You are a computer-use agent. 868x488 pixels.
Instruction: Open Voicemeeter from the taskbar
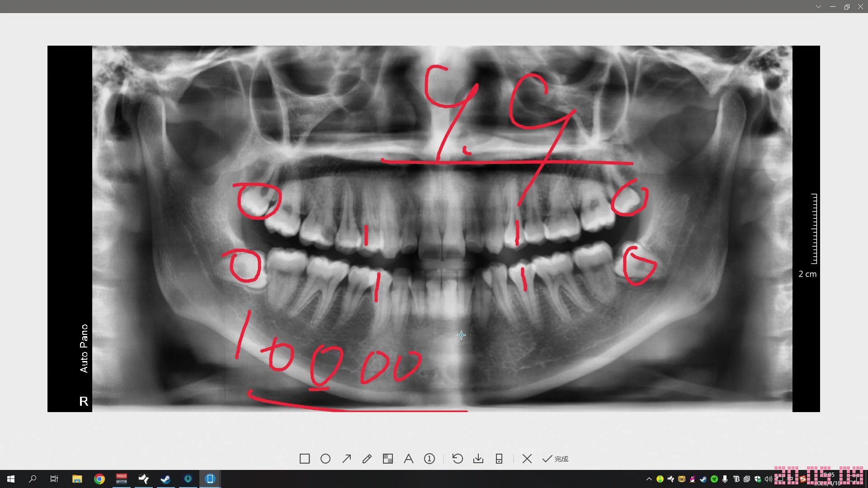tap(122, 479)
